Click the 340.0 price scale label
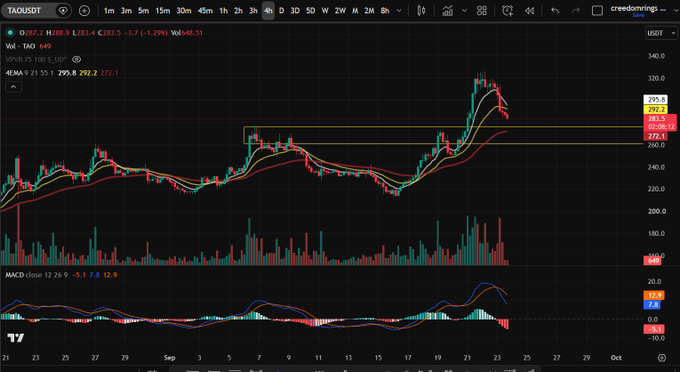Viewport: 680px width, 372px height. [656, 56]
